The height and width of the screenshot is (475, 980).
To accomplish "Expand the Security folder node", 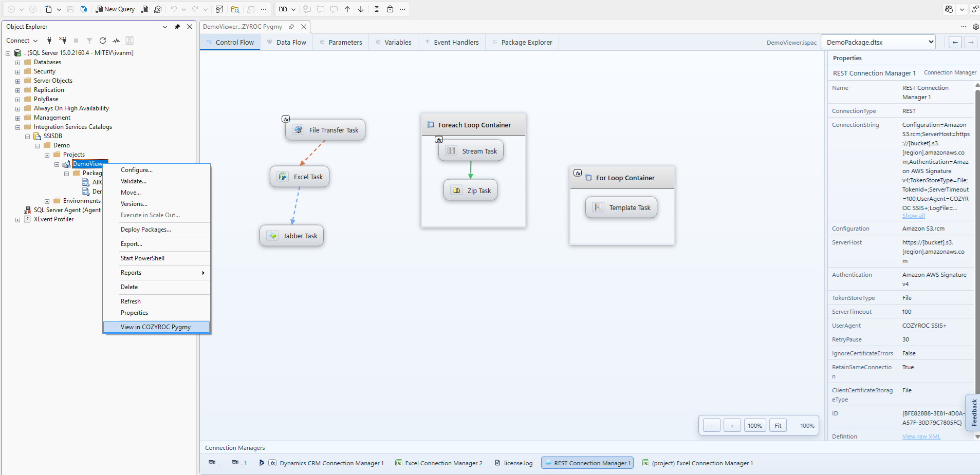I will click(x=17, y=72).
